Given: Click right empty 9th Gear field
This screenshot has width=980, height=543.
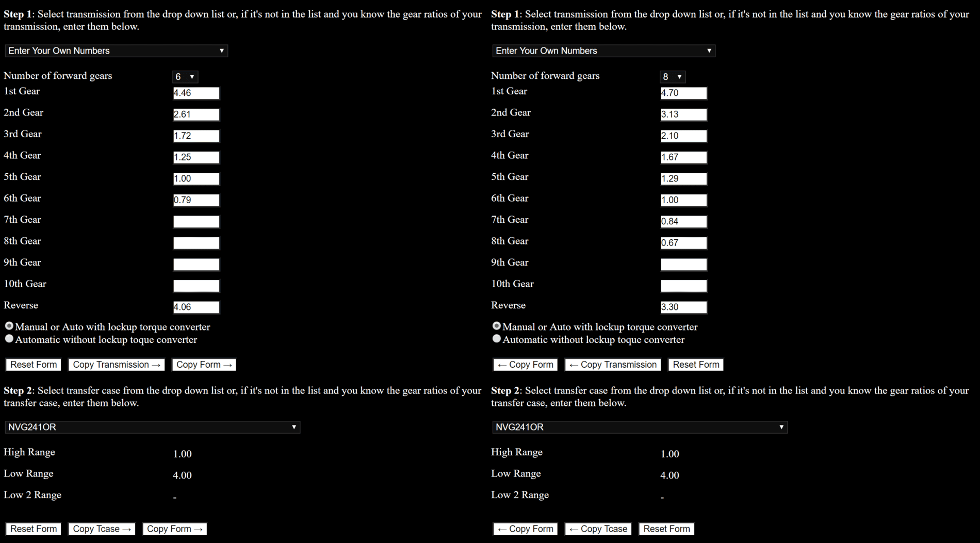Looking at the screenshot, I should (x=683, y=264).
